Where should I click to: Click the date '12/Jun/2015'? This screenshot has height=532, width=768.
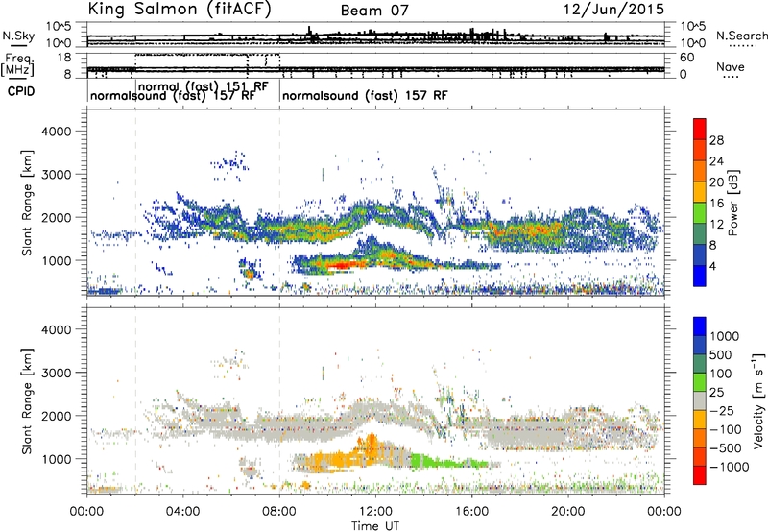coord(613,9)
